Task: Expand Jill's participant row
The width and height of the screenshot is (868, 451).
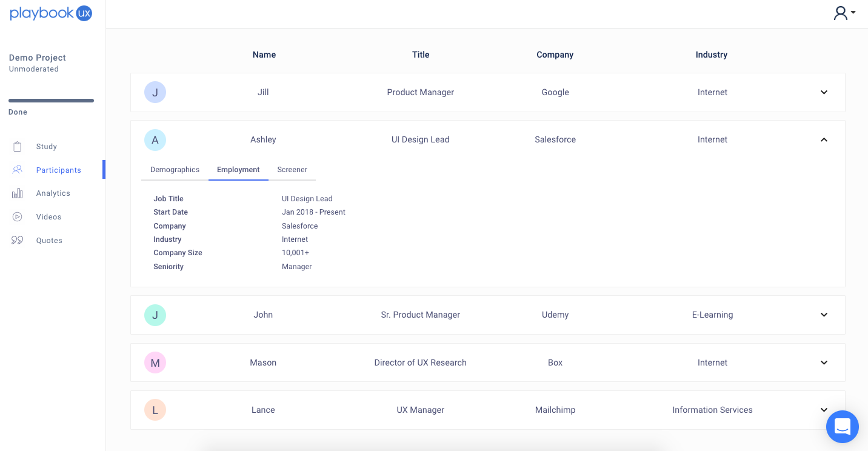Action: pyautogui.click(x=824, y=92)
